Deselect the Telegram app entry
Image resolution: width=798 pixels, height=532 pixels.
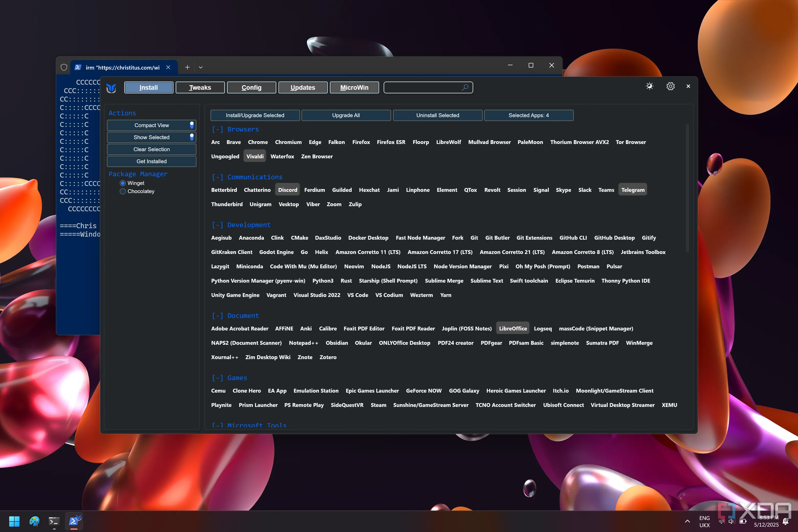coord(633,190)
